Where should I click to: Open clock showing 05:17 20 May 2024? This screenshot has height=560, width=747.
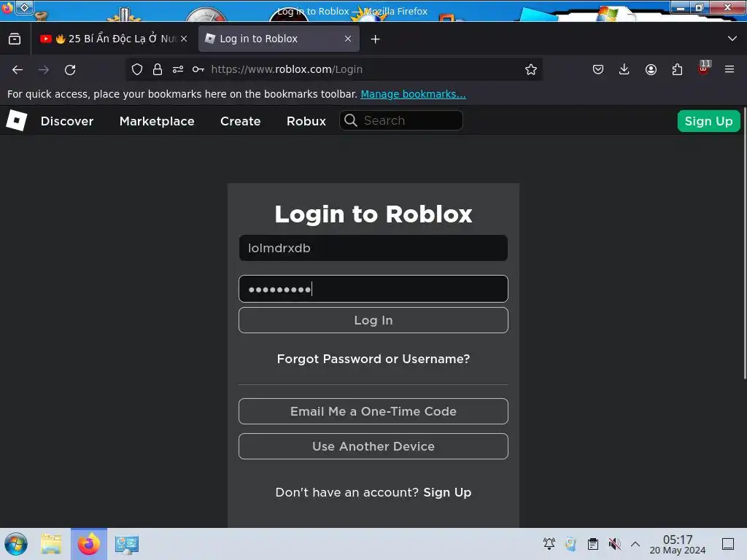[678, 544]
